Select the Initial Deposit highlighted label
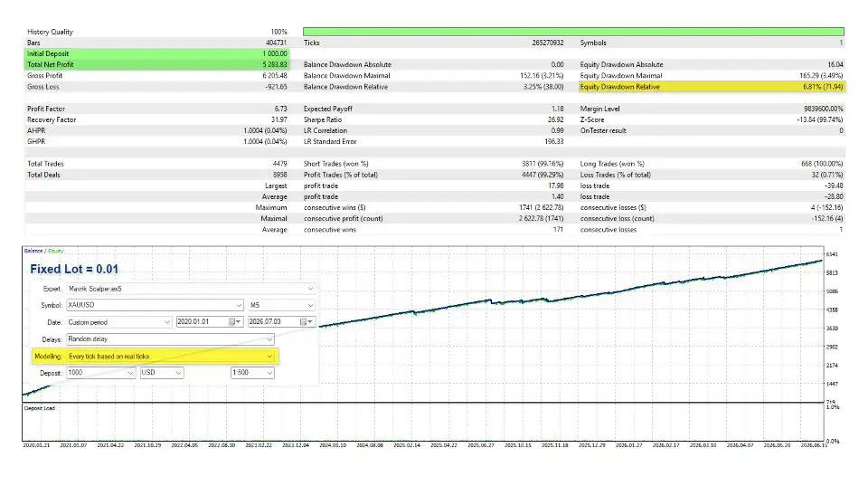The image size is (868, 486). [48, 53]
